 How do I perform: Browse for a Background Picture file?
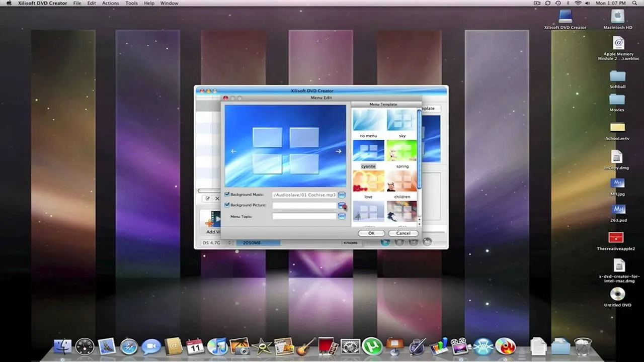342,205
